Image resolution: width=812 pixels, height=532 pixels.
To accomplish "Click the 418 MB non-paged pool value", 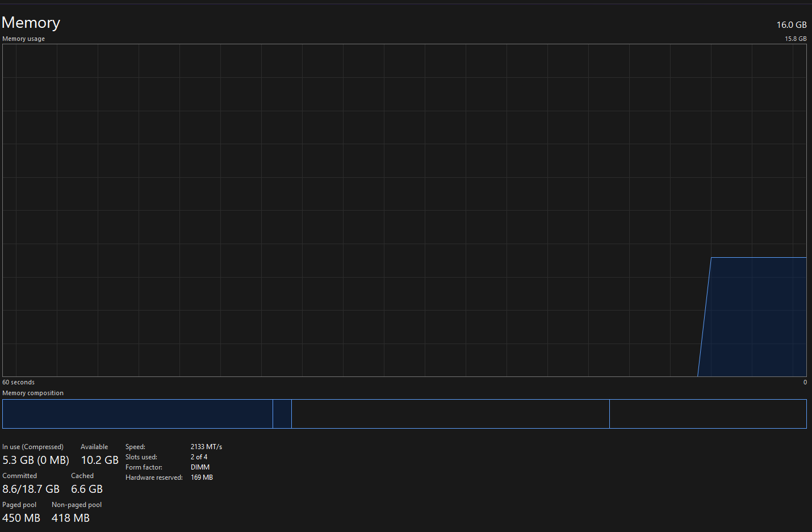I will (x=70, y=518).
